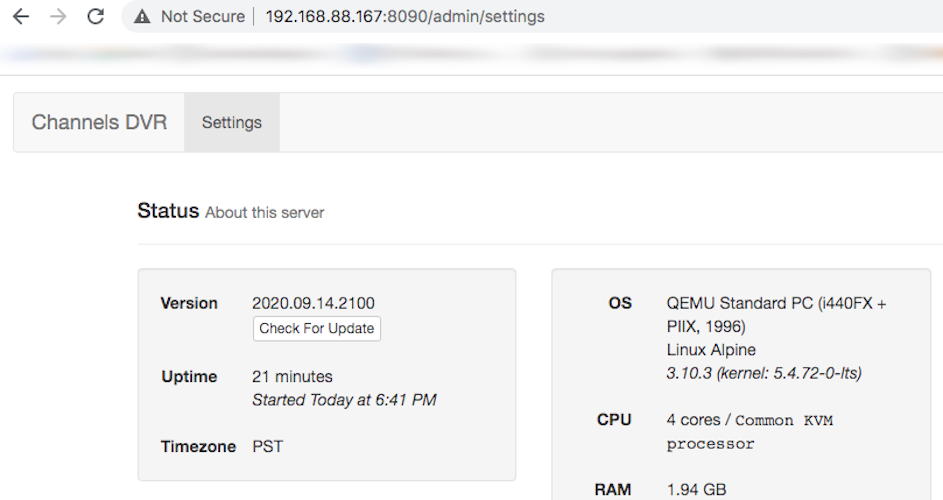This screenshot has height=500, width=943.
Task: Click the "About this server" subtitle
Action: tap(265, 212)
